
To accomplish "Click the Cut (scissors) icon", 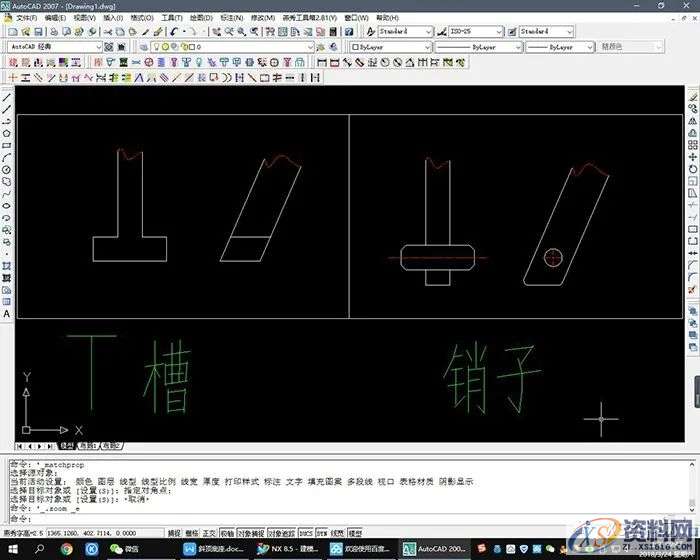I will point(108,32).
